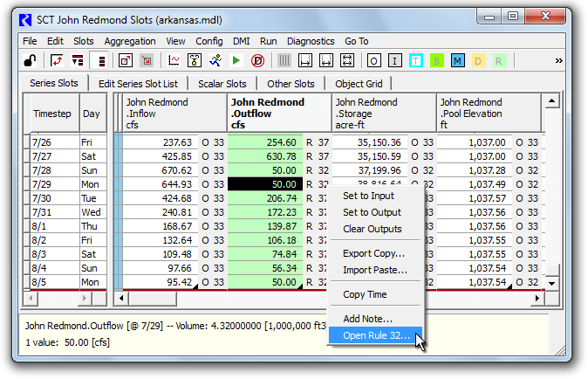This screenshot has width=588, height=379.
Task: Select the Outflow cell with value 630.78
Action: pyautogui.click(x=265, y=156)
